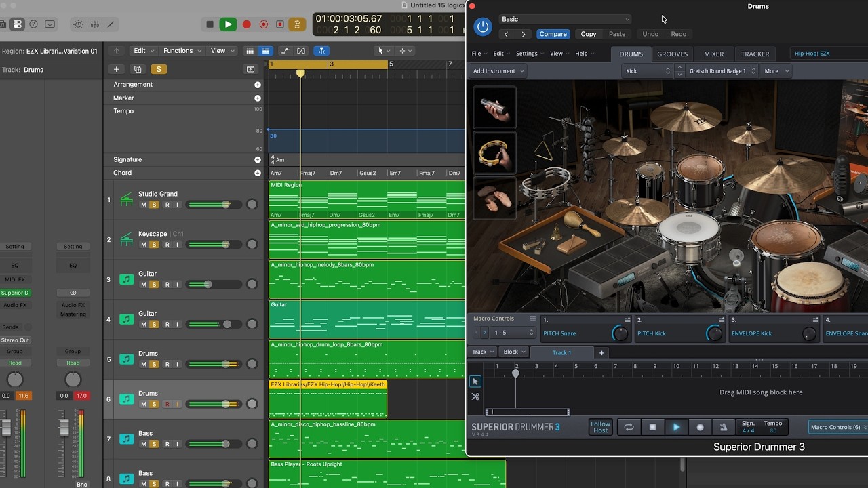Viewport: 868px width, 488px height.
Task: Toggle the Inspector button in the Logic toolbar
Action: pos(18,24)
